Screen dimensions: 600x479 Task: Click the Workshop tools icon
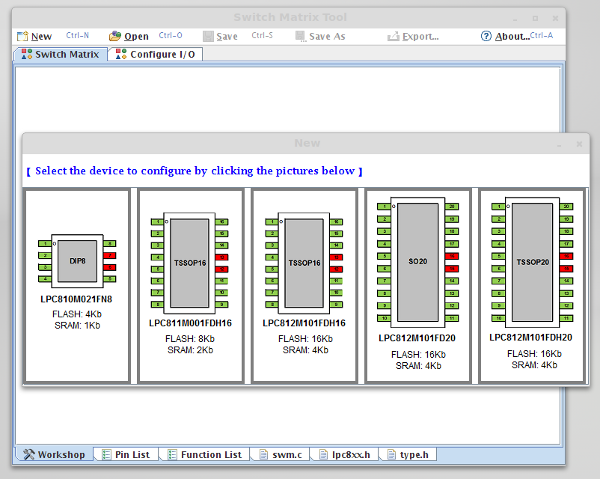(29, 454)
